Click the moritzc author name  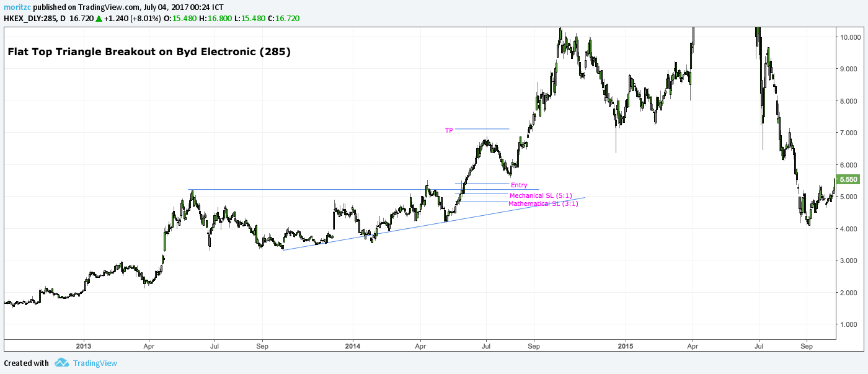(17, 7)
